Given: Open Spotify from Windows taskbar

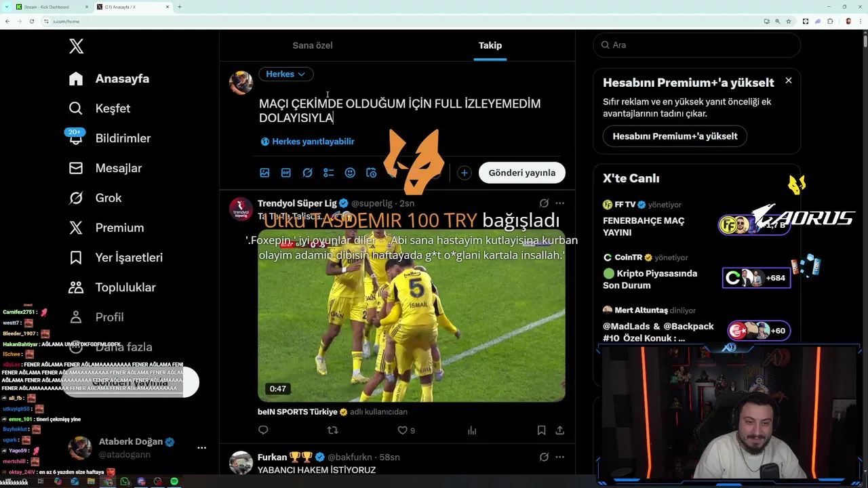Looking at the screenshot, I should point(174,481).
